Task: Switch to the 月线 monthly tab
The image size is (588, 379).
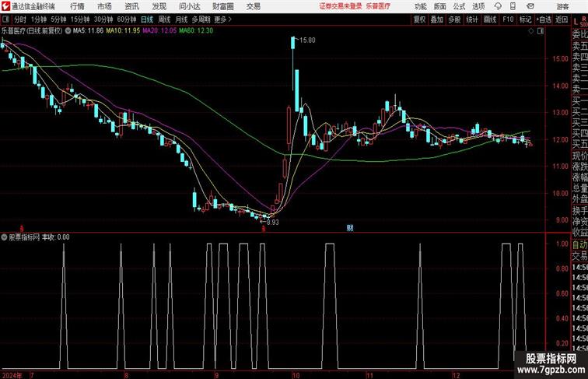Action: coord(181,19)
